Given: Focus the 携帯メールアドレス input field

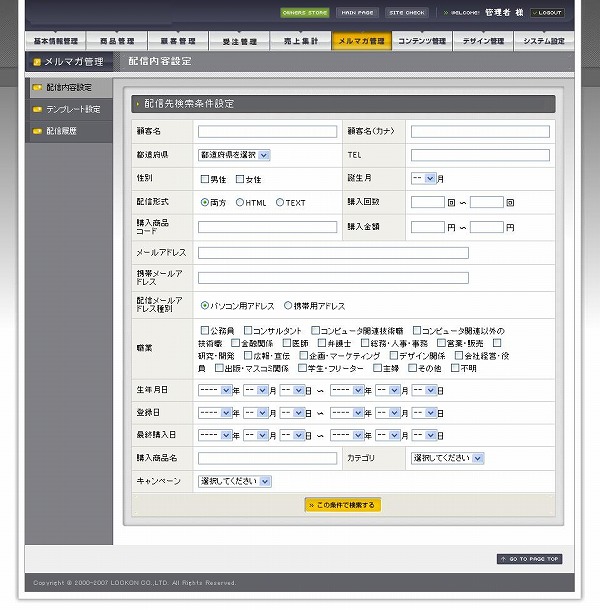Looking at the screenshot, I should (x=333, y=278).
